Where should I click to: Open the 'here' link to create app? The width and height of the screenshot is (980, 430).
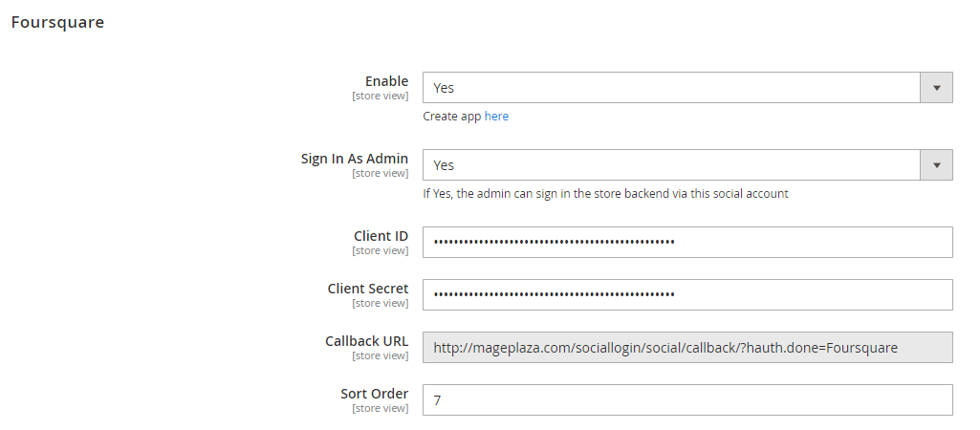point(496,117)
